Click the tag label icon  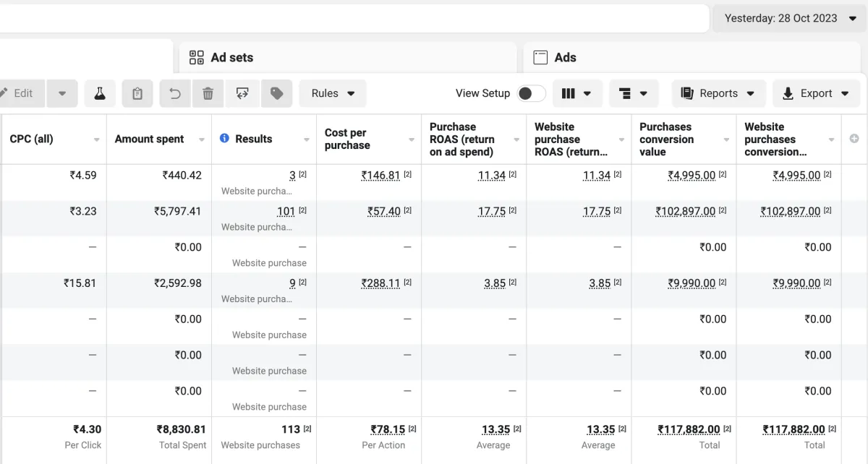click(x=276, y=93)
